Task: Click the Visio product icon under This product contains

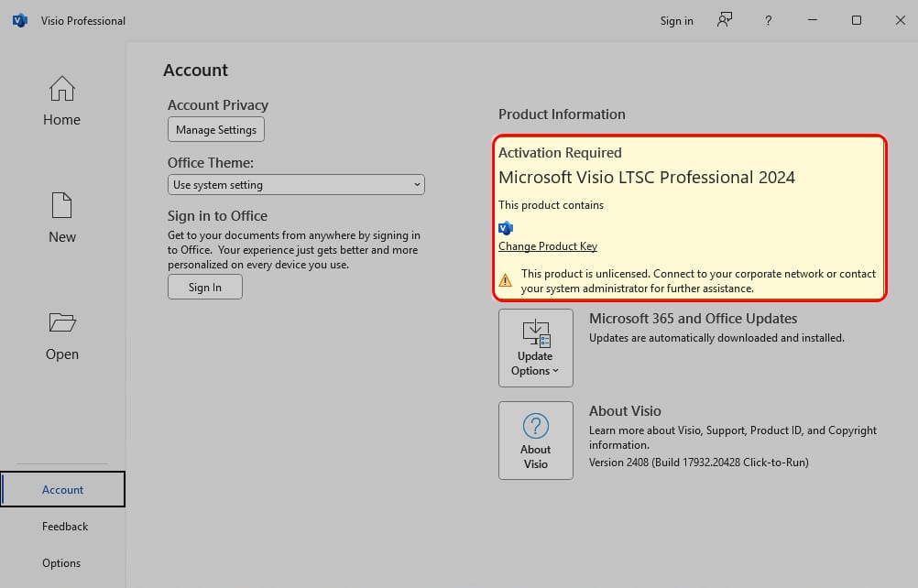Action: 506,227
